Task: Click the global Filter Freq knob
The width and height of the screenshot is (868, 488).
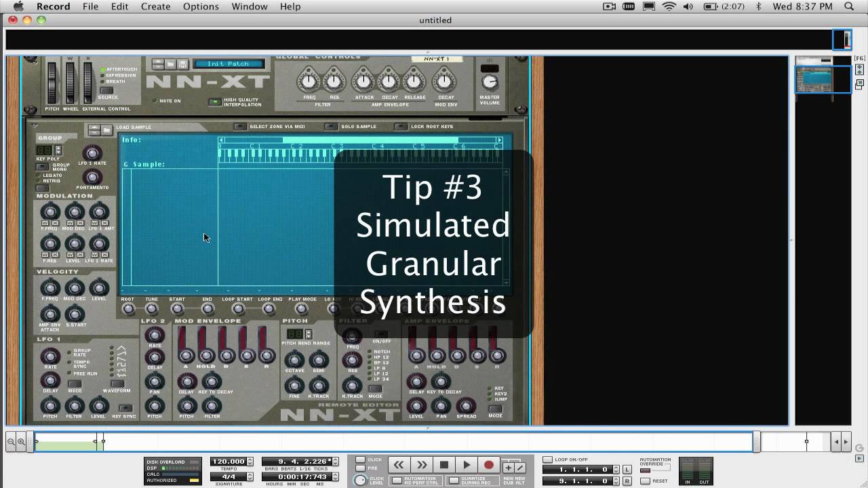Action: click(309, 82)
